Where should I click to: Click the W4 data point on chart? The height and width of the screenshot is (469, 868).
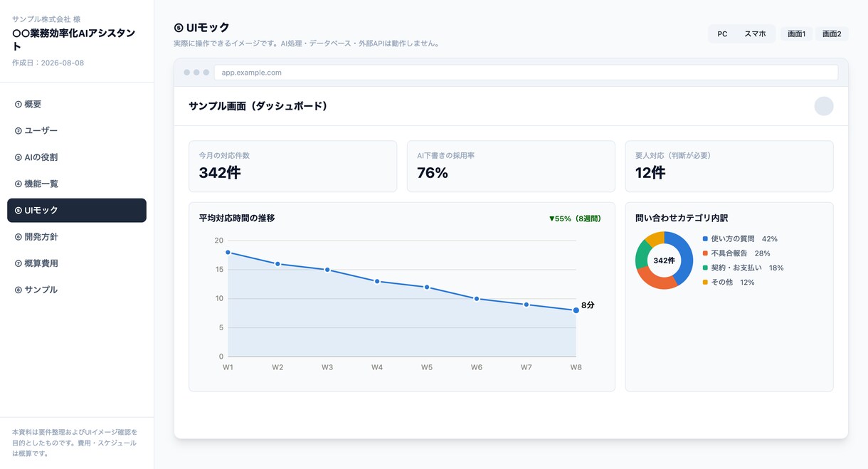pos(377,281)
